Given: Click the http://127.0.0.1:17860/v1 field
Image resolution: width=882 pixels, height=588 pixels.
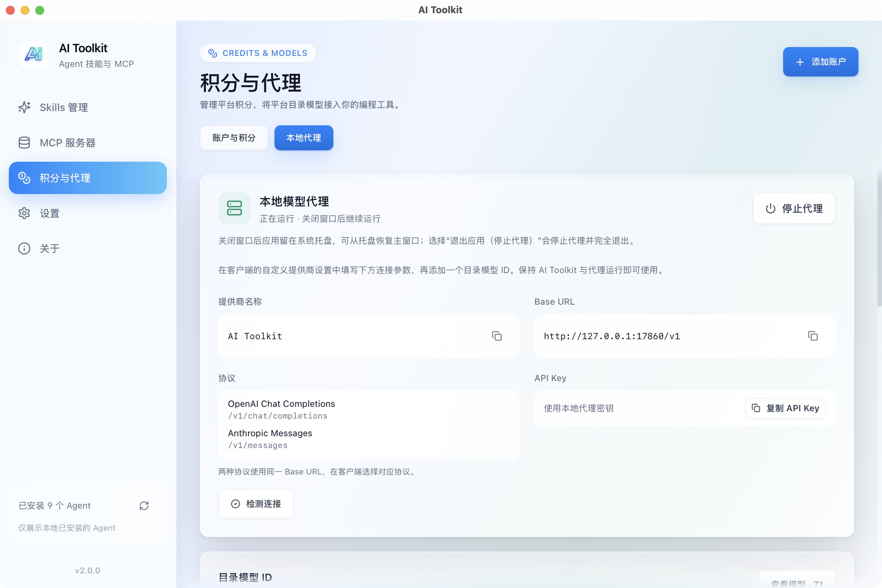Looking at the screenshot, I should point(685,336).
